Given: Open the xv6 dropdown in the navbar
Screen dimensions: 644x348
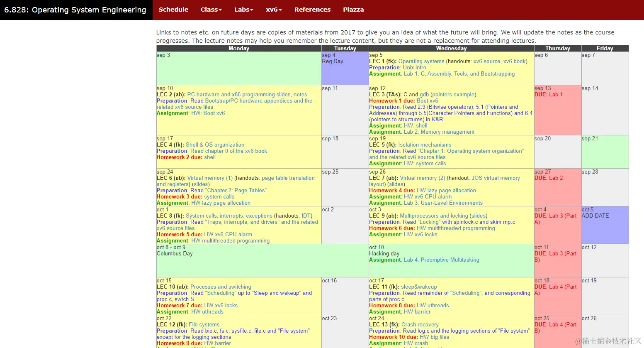Looking at the screenshot, I should (x=274, y=10).
